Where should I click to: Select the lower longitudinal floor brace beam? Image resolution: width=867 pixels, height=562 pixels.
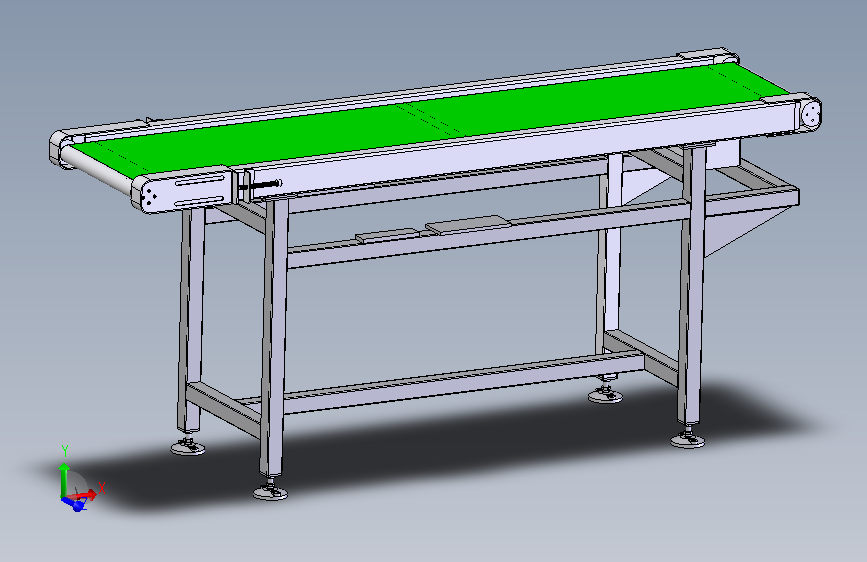coord(463,384)
